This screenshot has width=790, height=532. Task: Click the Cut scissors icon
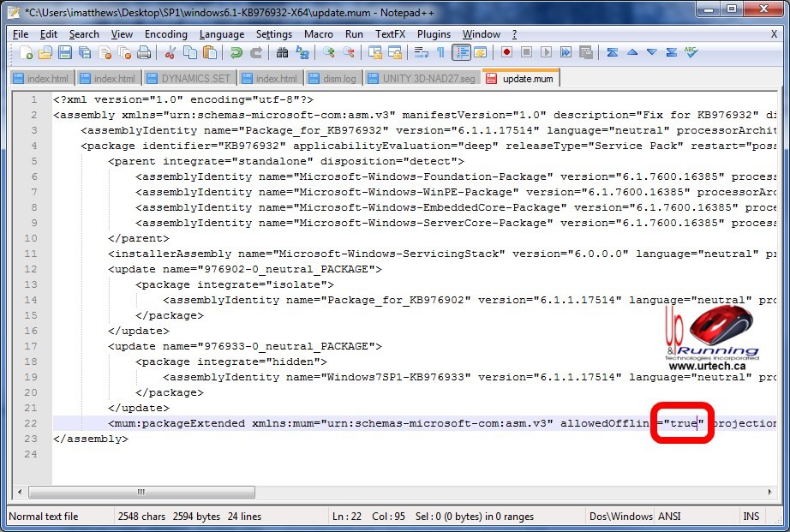coord(170,53)
